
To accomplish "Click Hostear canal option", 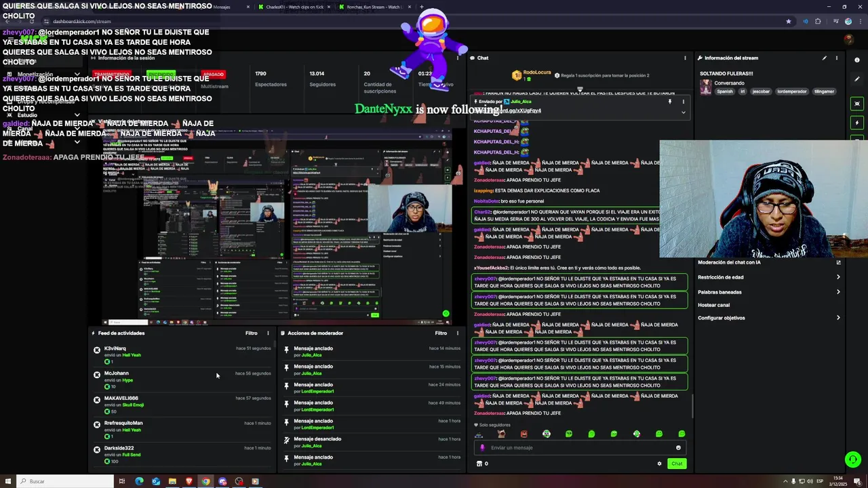I will point(714,305).
